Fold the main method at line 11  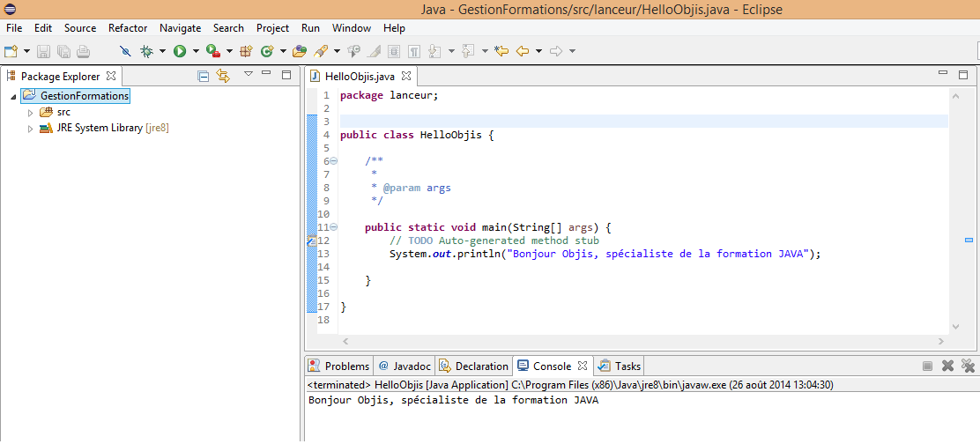[334, 226]
